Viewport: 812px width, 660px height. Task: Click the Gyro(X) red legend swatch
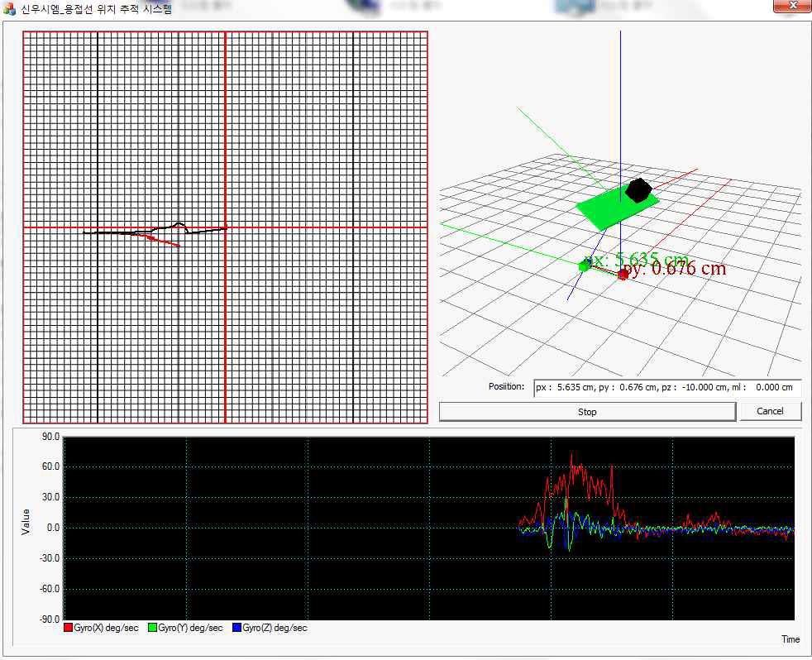69,628
